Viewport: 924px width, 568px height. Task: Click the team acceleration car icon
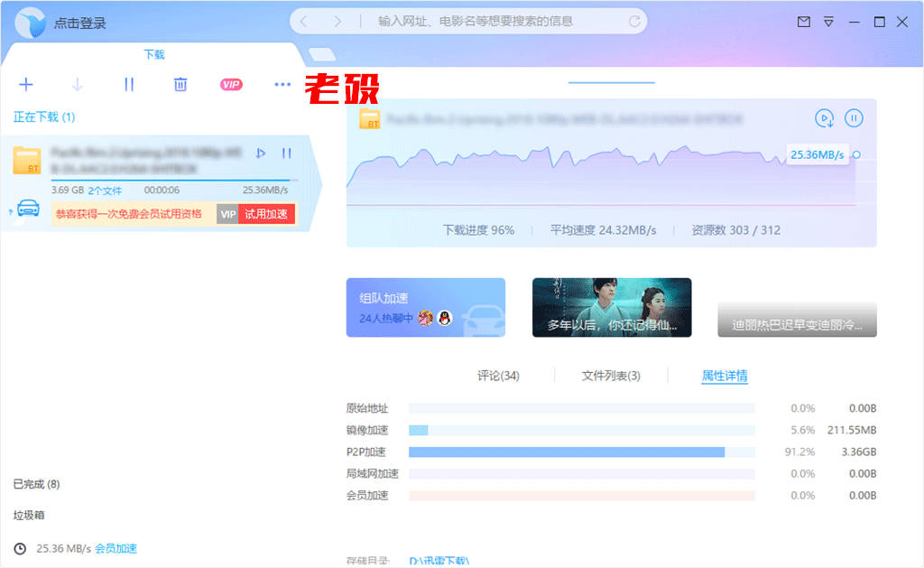coord(28,209)
